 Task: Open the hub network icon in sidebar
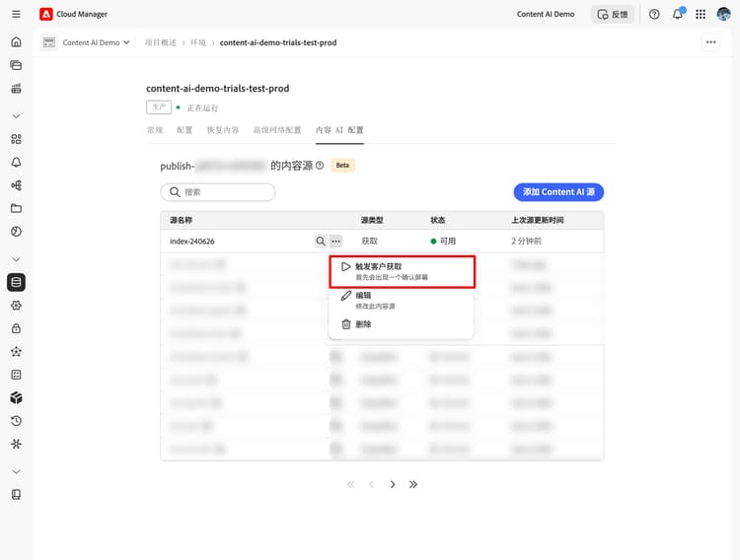tap(16, 444)
